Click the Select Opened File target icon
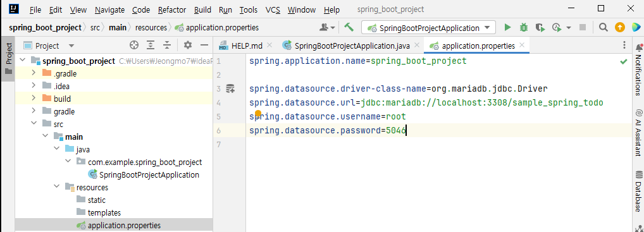The image size is (644, 232). (x=134, y=45)
